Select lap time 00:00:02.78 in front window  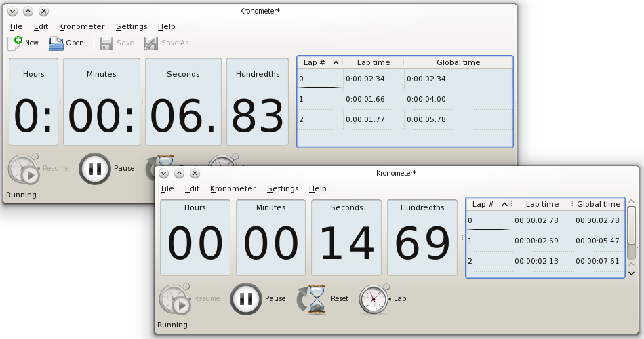536,220
